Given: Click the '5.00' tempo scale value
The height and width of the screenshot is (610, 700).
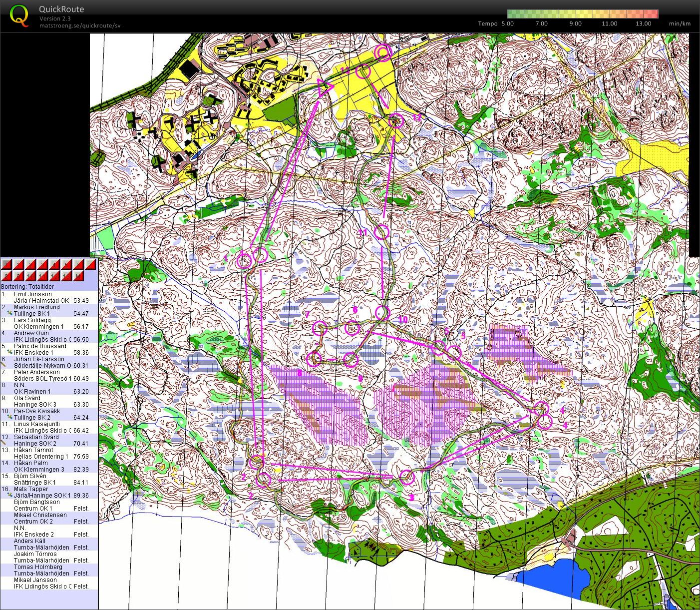Looking at the screenshot, I should pyautogui.click(x=507, y=23).
